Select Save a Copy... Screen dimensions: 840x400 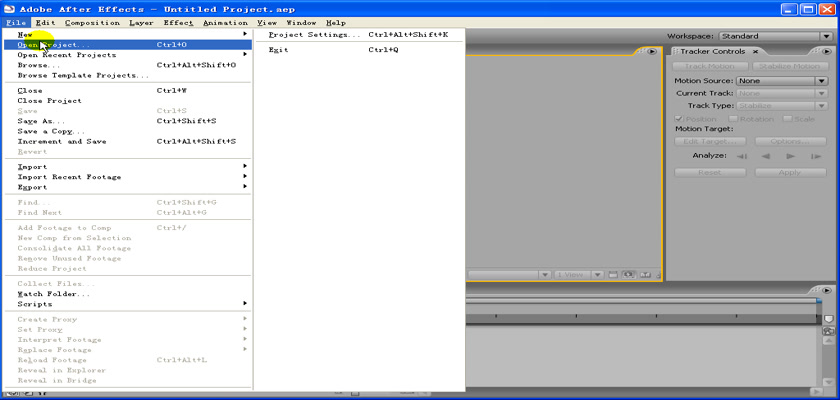(128, 131)
